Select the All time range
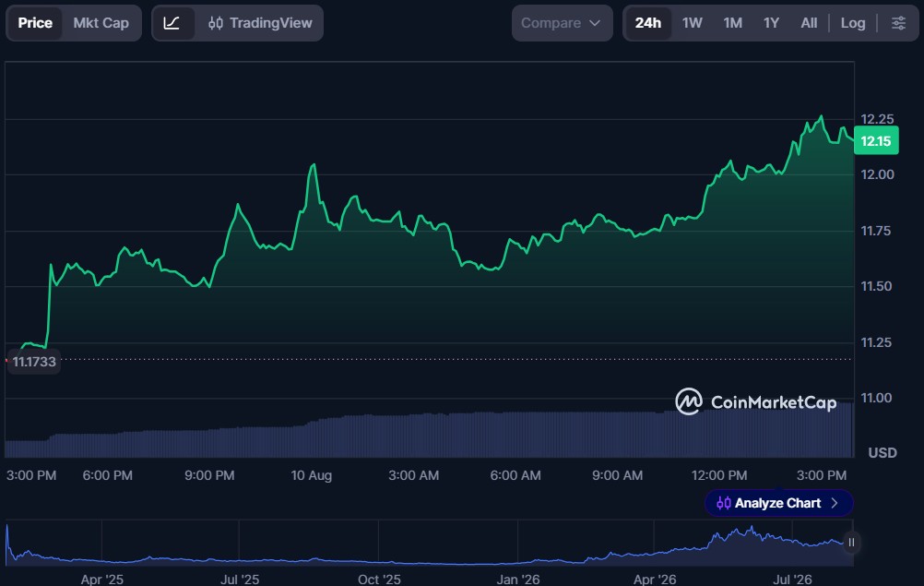924x586 pixels. (x=809, y=23)
